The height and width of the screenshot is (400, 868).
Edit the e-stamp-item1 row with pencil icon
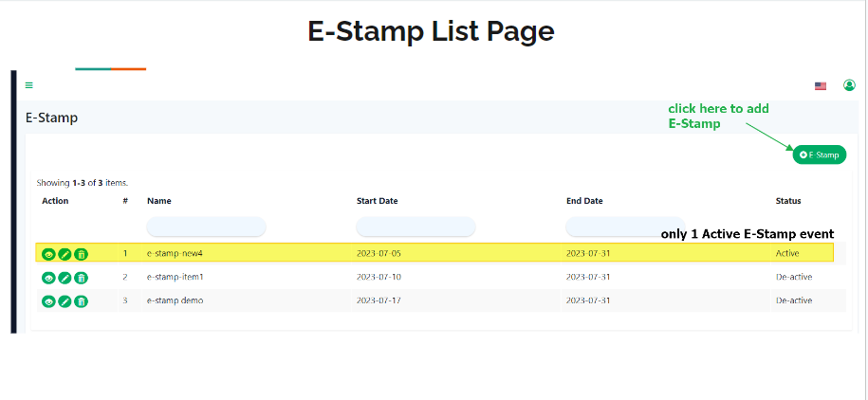(x=65, y=278)
